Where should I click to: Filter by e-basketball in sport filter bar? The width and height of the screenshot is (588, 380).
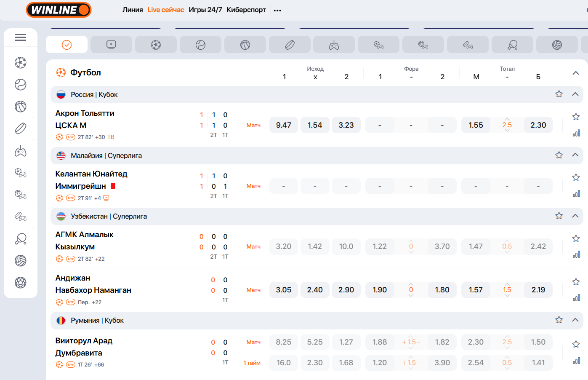pos(423,45)
